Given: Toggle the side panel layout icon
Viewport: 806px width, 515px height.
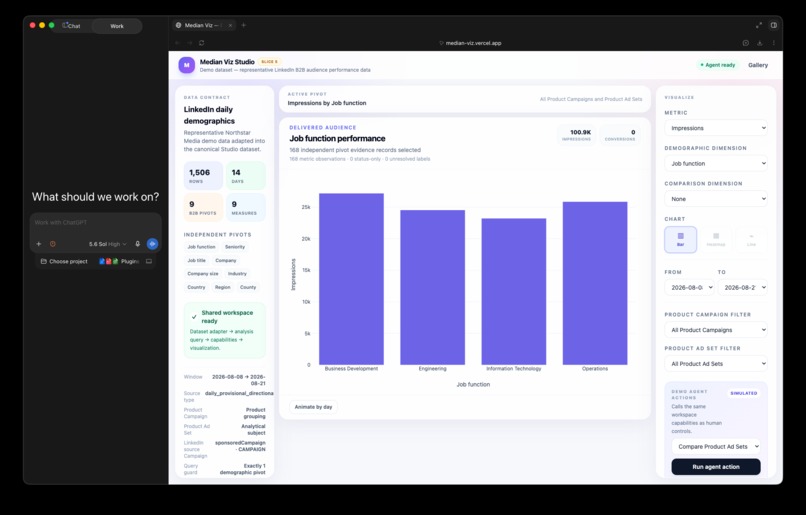Looking at the screenshot, I should [774, 25].
